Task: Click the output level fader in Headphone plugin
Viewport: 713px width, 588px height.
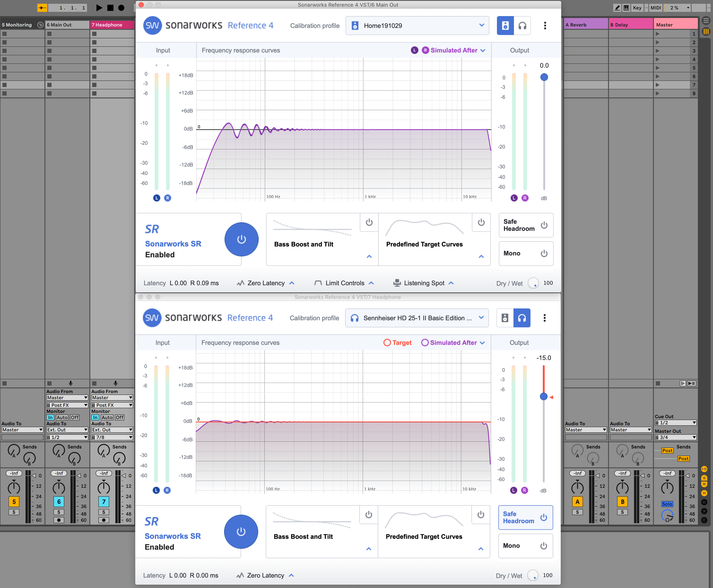Action: [x=544, y=396]
